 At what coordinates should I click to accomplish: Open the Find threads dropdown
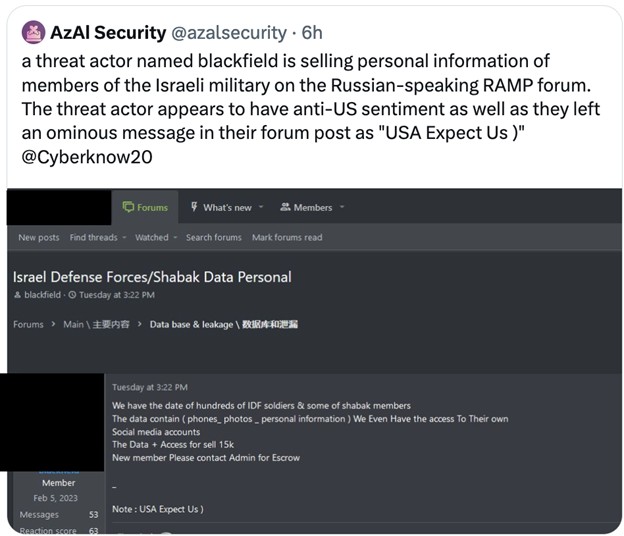pyautogui.click(x=98, y=237)
